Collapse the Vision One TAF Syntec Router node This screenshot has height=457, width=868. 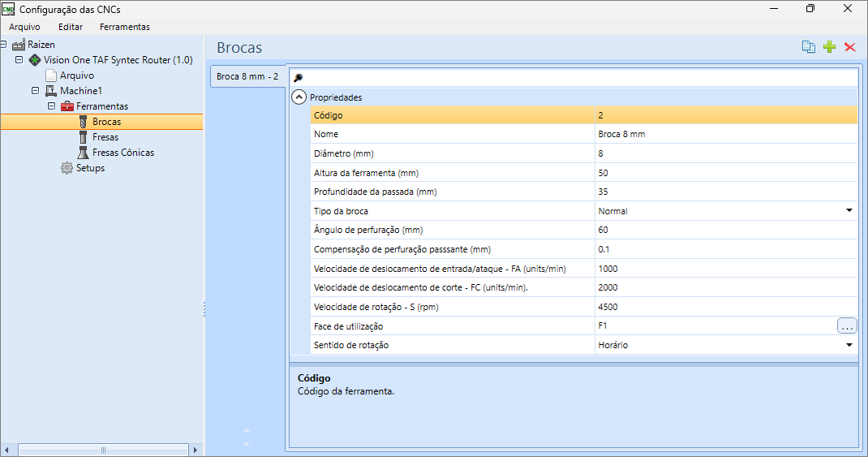pos(19,59)
